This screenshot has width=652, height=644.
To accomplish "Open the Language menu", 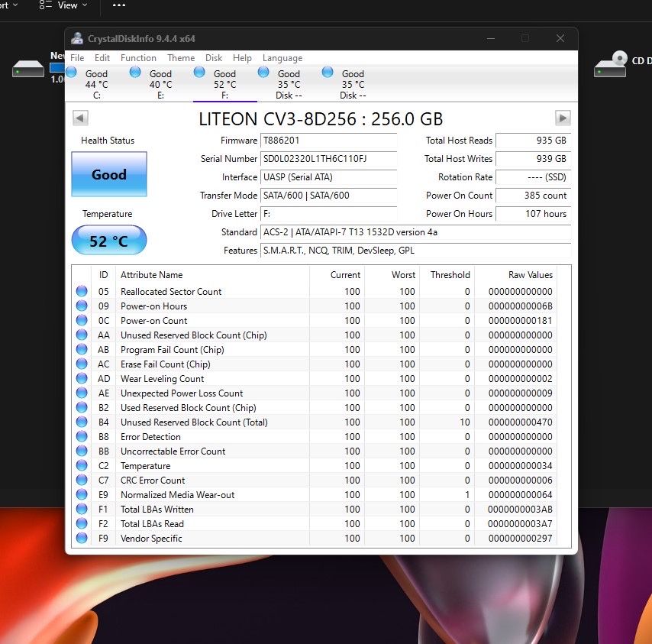I will point(282,58).
